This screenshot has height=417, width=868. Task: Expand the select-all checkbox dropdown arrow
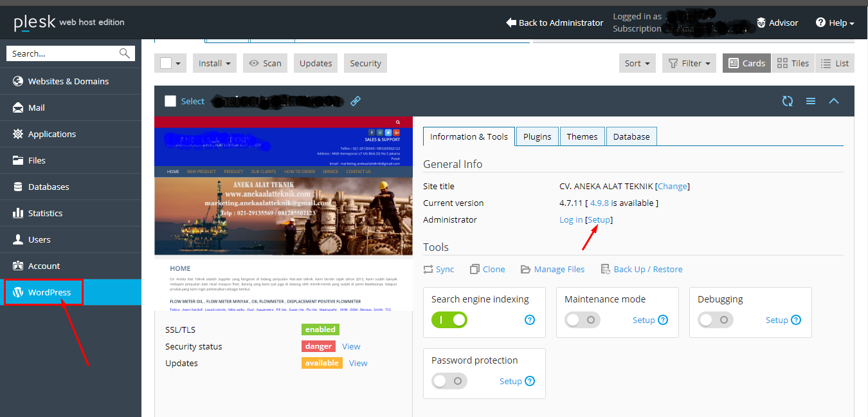[x=178, y=63]
